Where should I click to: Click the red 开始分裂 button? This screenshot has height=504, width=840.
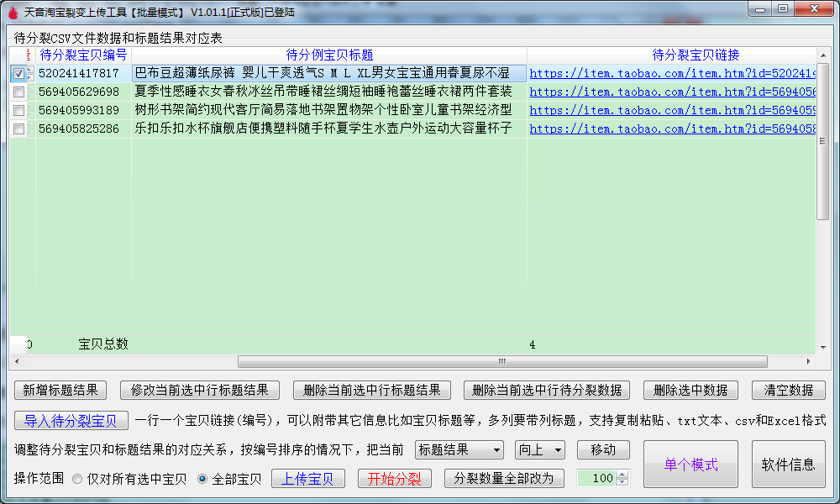[x=395, y=479]
